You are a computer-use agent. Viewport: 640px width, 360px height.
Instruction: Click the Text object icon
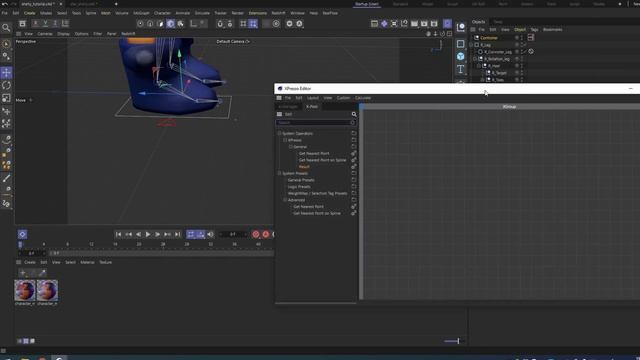[460, 69]
